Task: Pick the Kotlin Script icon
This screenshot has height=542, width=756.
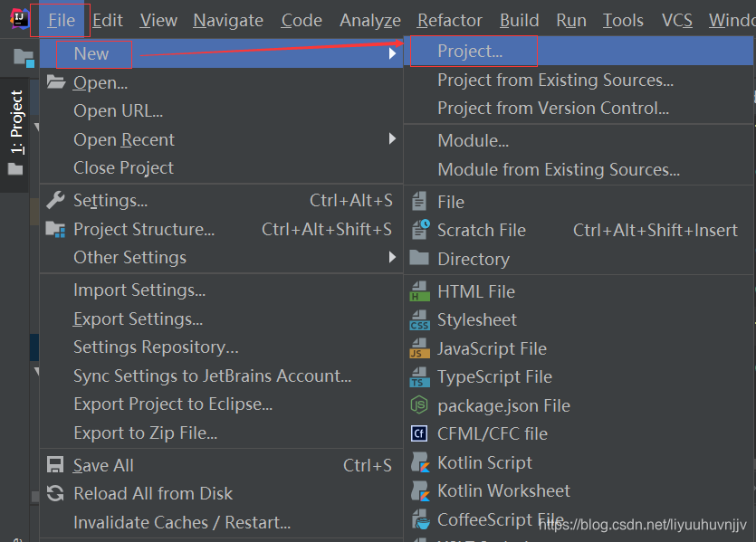Action: point(419,462)
